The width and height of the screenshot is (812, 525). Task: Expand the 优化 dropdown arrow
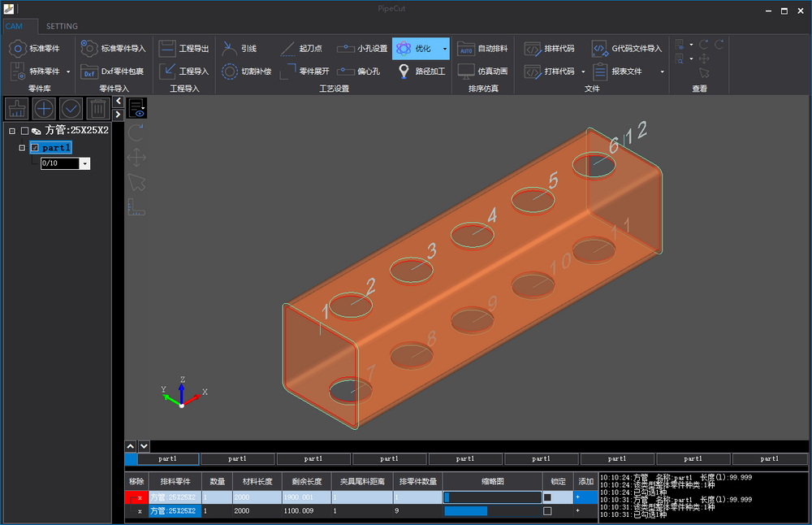pyautogui.click(x=444, y=49)
